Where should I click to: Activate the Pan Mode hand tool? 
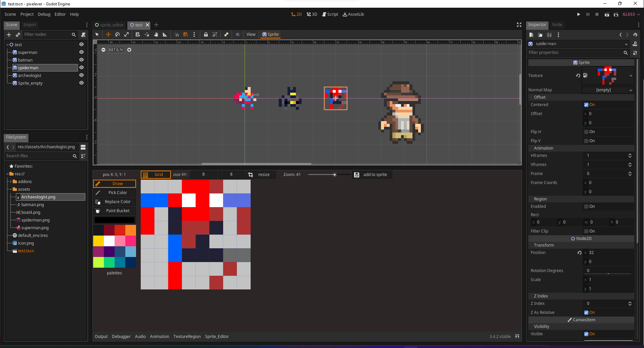[156, 34]
